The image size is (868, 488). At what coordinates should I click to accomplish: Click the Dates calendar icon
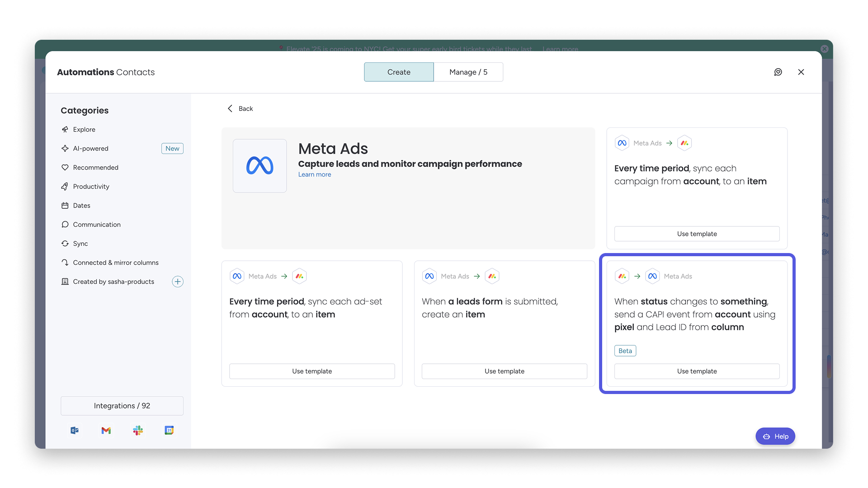tap(65, 205)
